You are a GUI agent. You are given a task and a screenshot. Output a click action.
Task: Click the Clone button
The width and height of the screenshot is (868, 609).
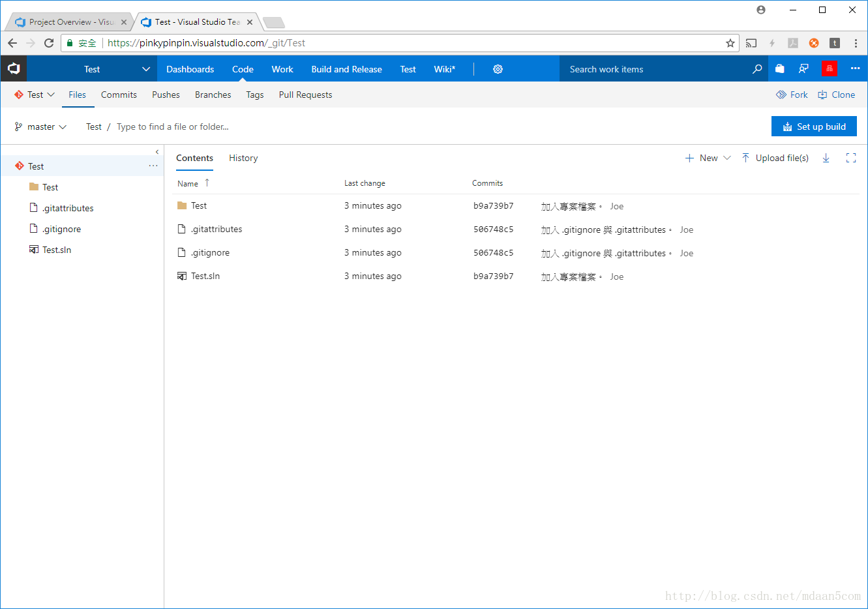click(837, 95)
